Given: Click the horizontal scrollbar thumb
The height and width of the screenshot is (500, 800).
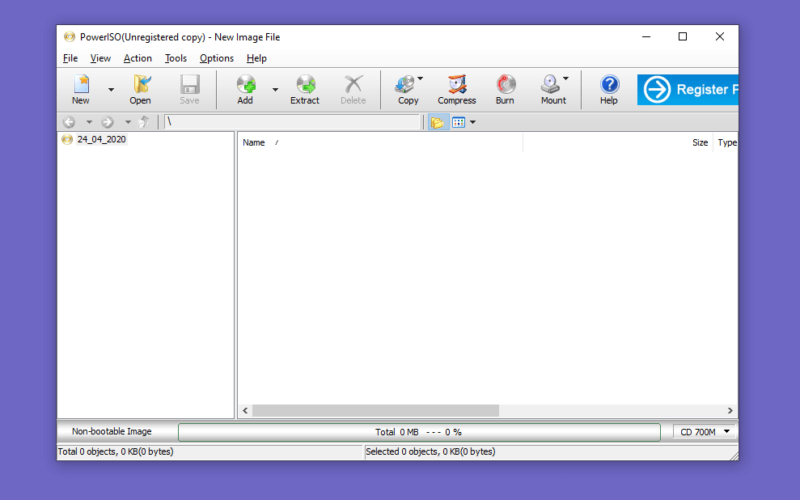Looking at the screenshot, I should pyautogui.click(x=376, y=411).
